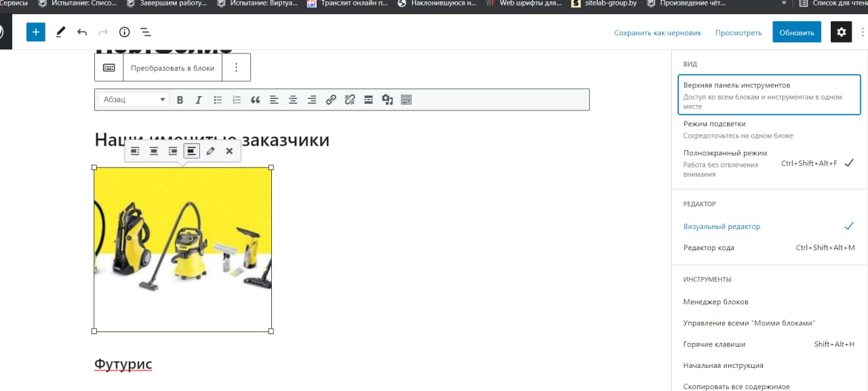Open the three-dot options menu beside settings gear

[862, 32]
